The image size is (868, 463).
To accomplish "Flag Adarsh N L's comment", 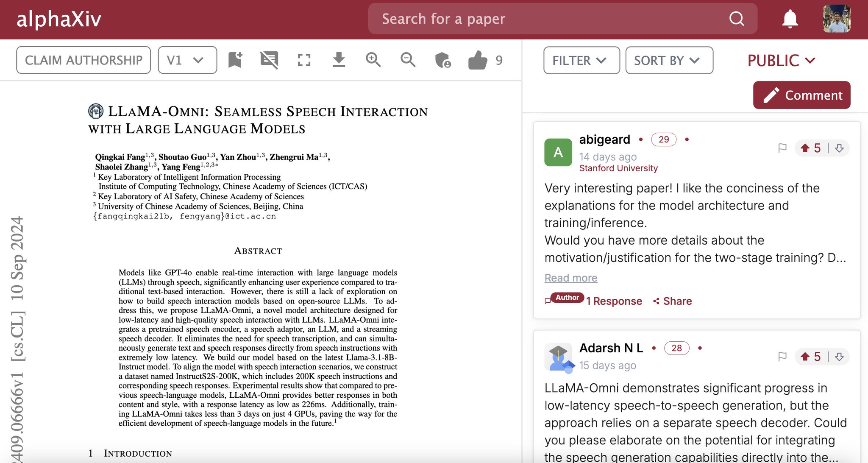I will point(782,357).
